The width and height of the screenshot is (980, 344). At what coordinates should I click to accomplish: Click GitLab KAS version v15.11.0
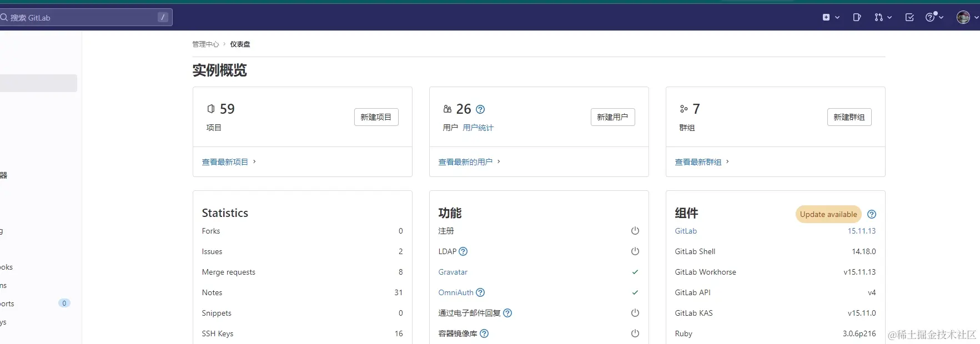(862, 313)
